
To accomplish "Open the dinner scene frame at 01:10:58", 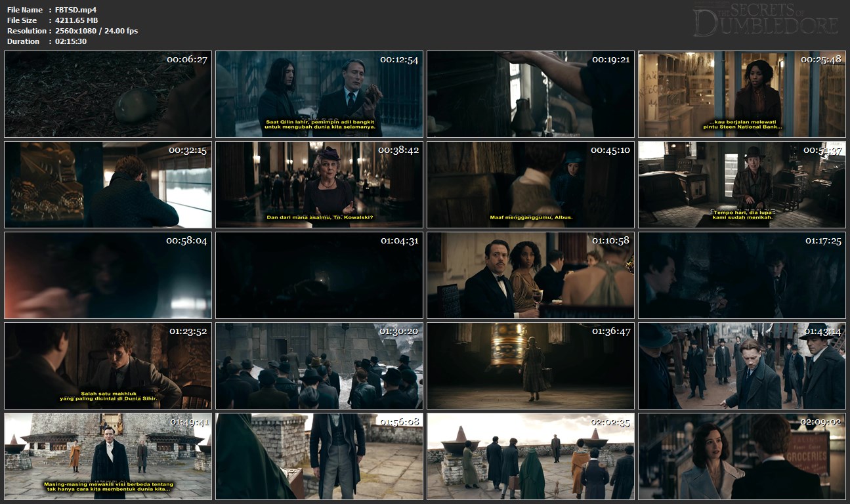I will click(x=531, y=276).
